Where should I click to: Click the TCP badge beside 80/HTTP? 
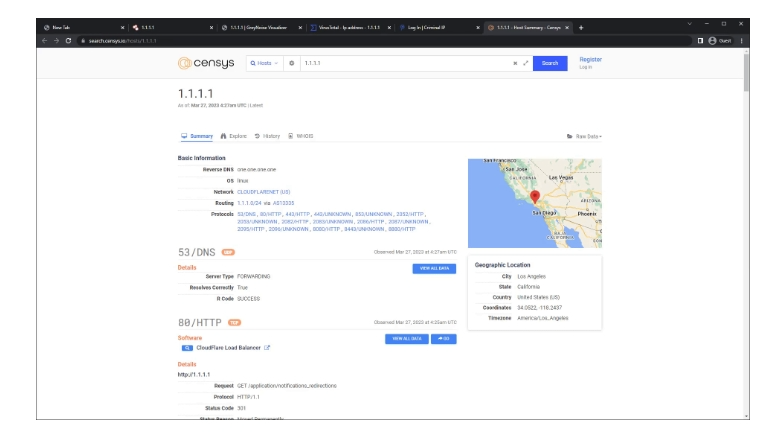(234, 323)
